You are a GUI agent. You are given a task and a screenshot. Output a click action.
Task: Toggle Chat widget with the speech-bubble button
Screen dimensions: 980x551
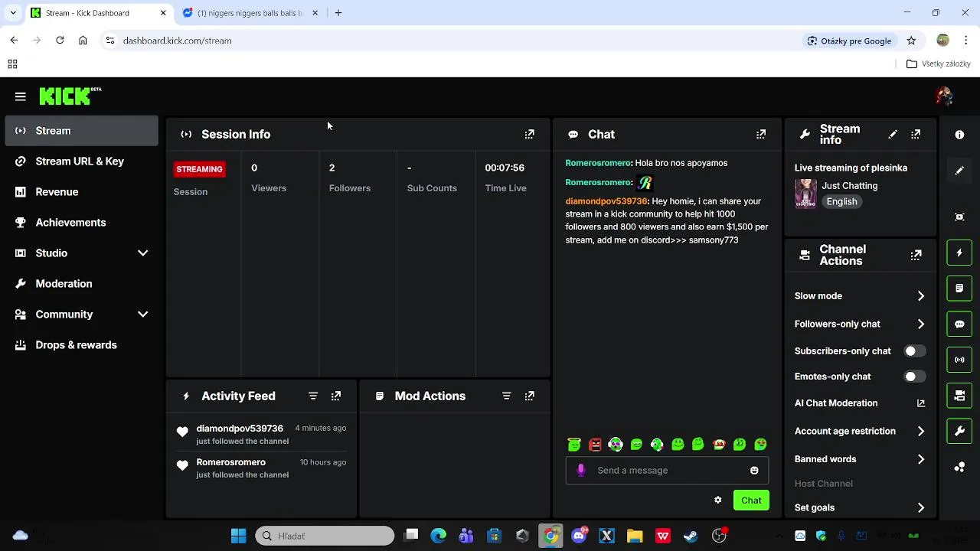click(x=959, y=324)
